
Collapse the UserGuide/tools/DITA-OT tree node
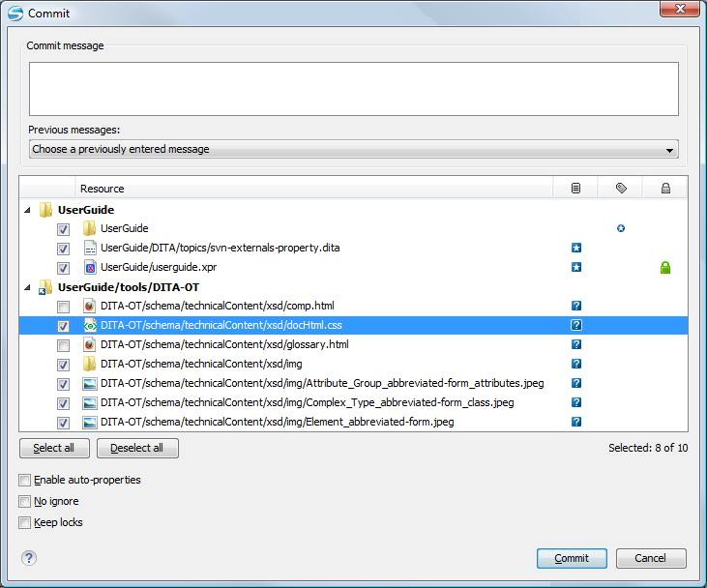click(x=27, y=287)
